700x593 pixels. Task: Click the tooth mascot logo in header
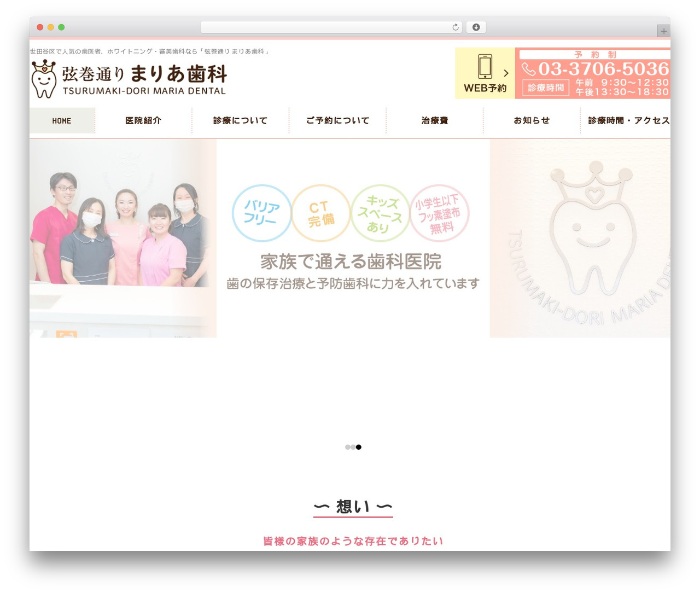(44, 79)
